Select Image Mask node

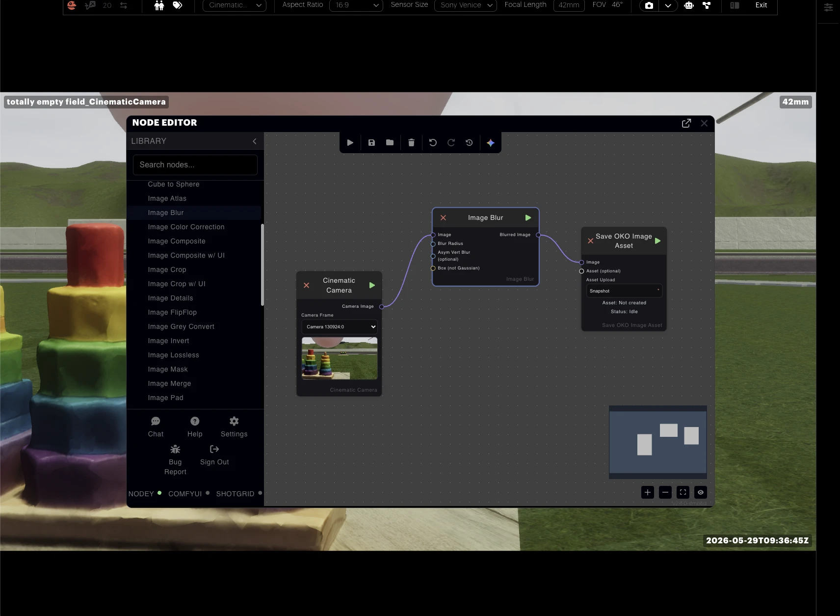[168, 370]
